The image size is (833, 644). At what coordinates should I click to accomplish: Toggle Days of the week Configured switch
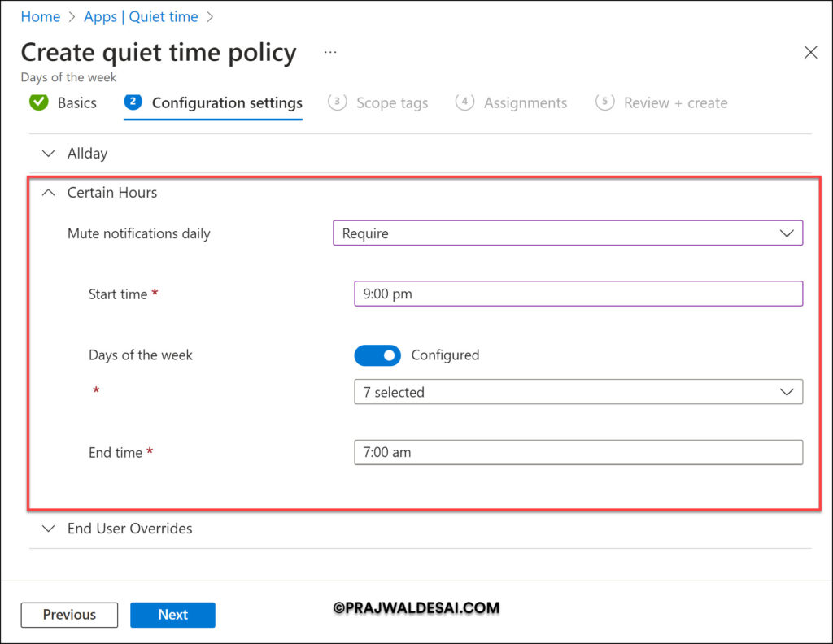377,355
